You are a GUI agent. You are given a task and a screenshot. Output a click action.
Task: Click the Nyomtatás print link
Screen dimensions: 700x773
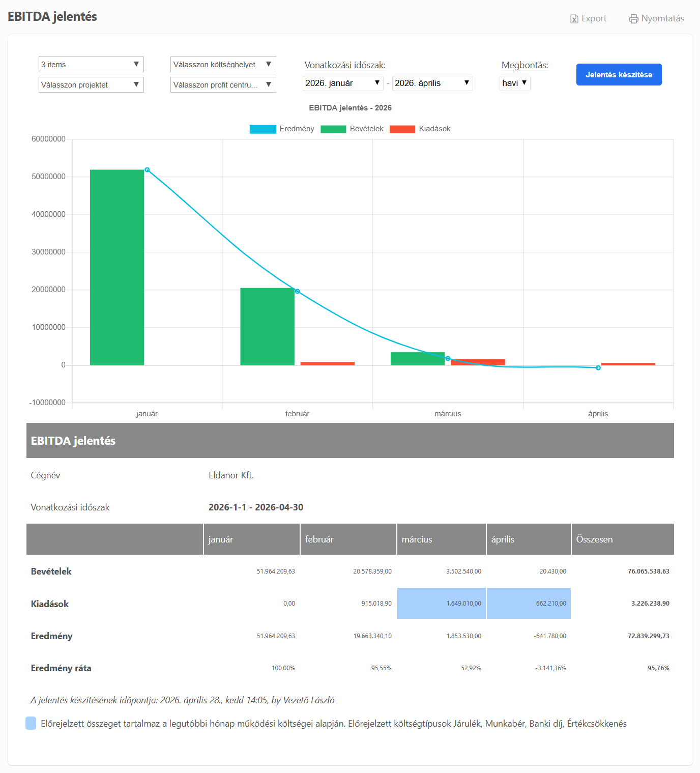[x=662, y=19]
